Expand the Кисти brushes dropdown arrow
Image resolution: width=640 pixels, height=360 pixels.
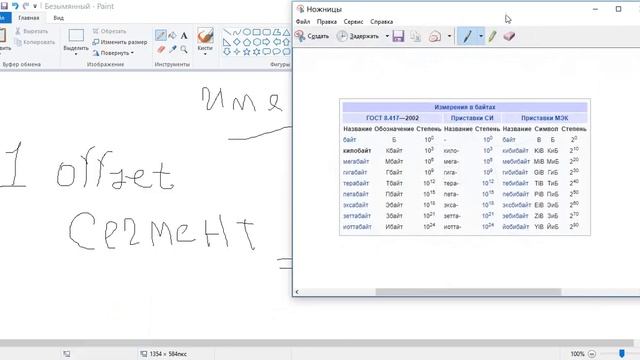205,54
